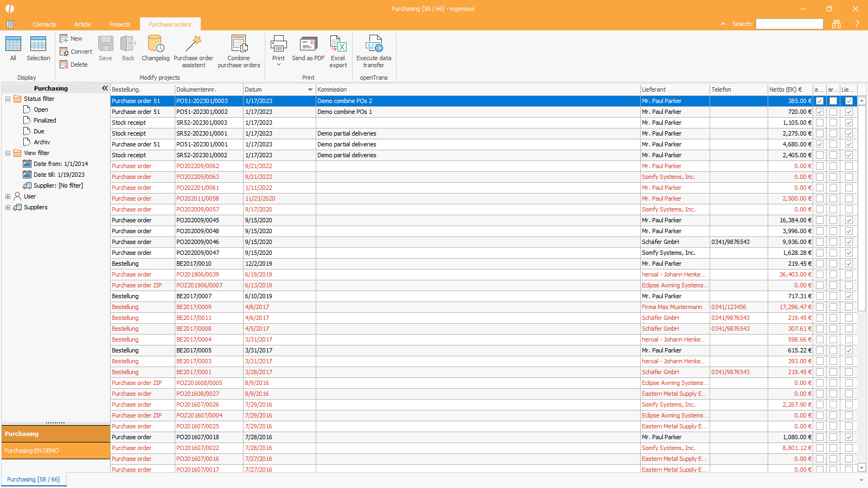
Task: Click into the Search input field
Action: click(x=789, y=24)
